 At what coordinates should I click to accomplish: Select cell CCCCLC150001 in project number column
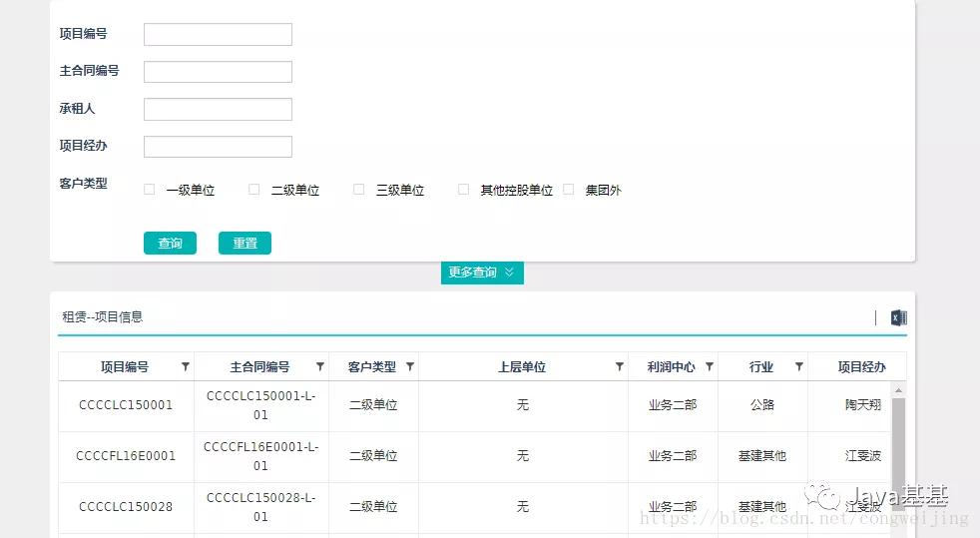pyautogui.click(x=126, y=405)
